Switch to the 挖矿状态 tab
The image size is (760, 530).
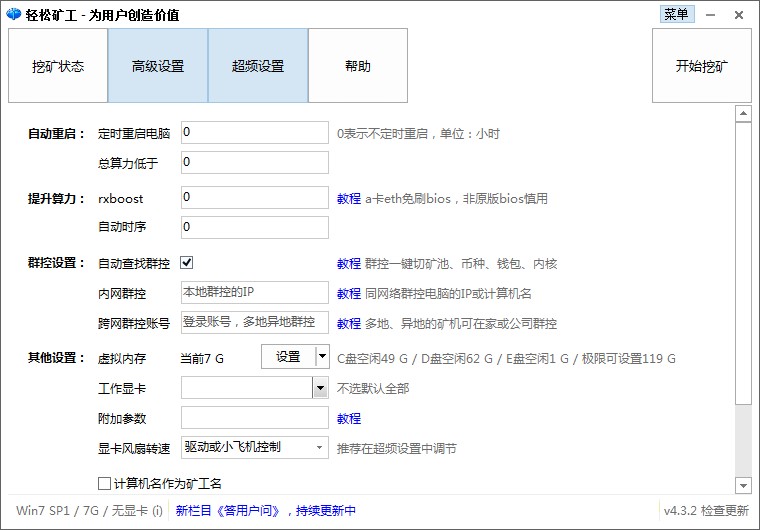click(x=58, y=66)
